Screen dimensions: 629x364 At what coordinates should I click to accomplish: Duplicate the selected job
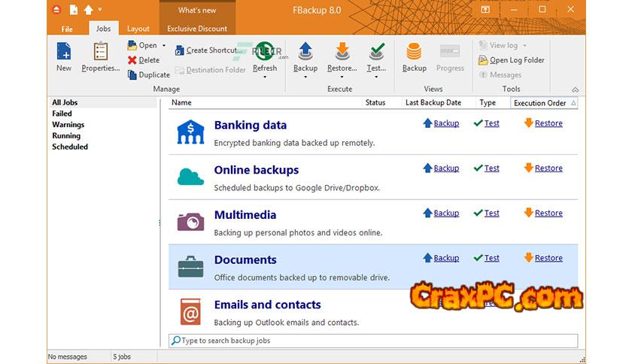(149, 75)
